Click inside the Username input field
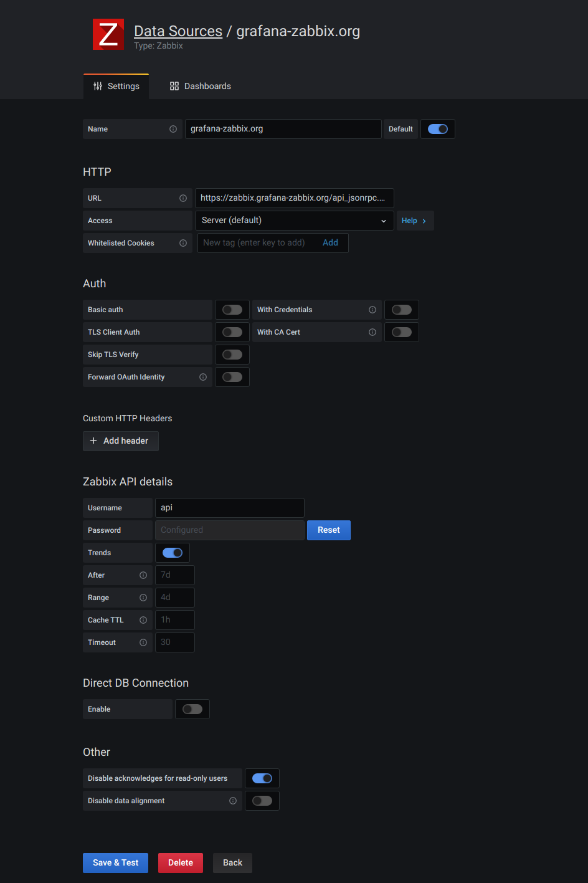Image resolution: width=588 pixels, height=883 pixels. pos(229,507)
